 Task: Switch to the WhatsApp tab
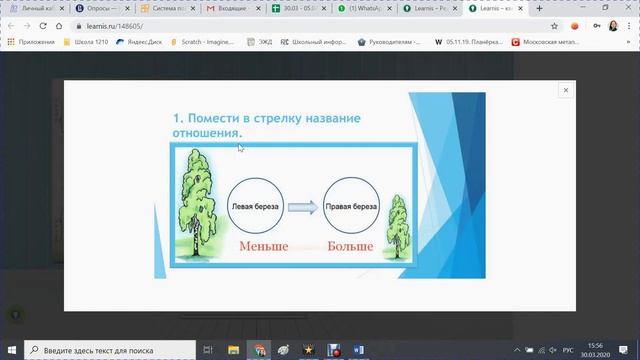364,8
